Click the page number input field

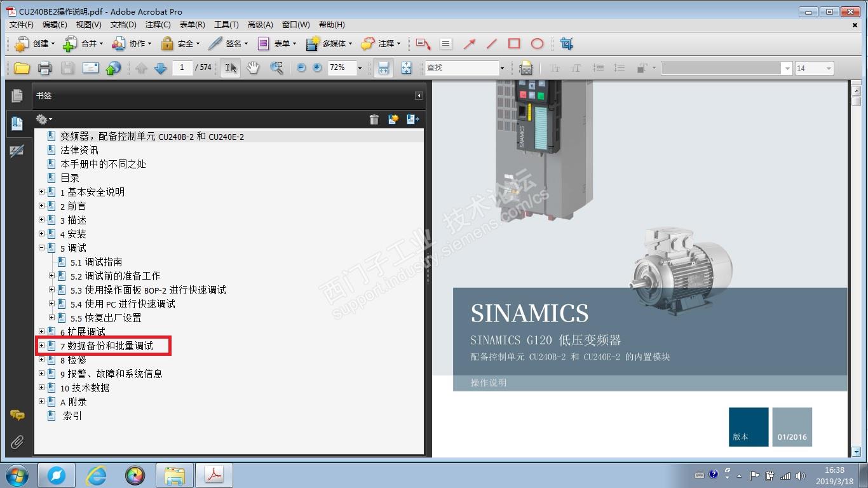182,67
